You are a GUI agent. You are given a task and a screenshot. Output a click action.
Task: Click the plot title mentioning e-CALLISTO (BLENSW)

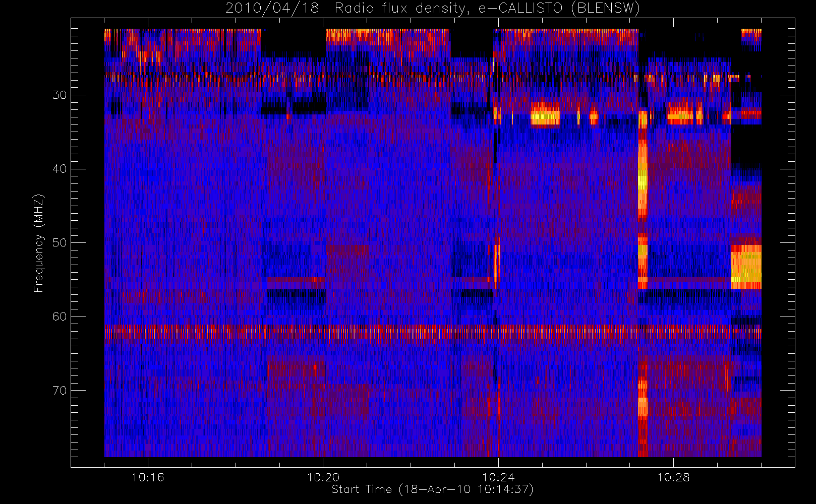[x=433, y=9]
